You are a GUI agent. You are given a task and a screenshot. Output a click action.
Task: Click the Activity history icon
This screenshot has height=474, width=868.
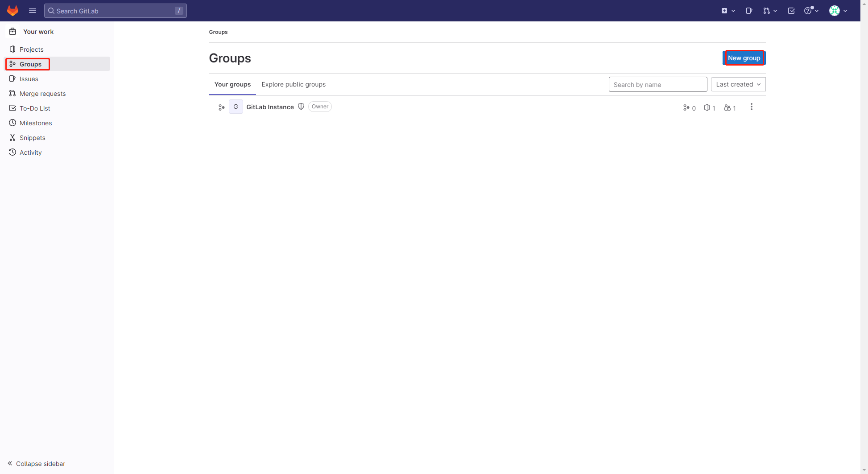click(12, 152)
